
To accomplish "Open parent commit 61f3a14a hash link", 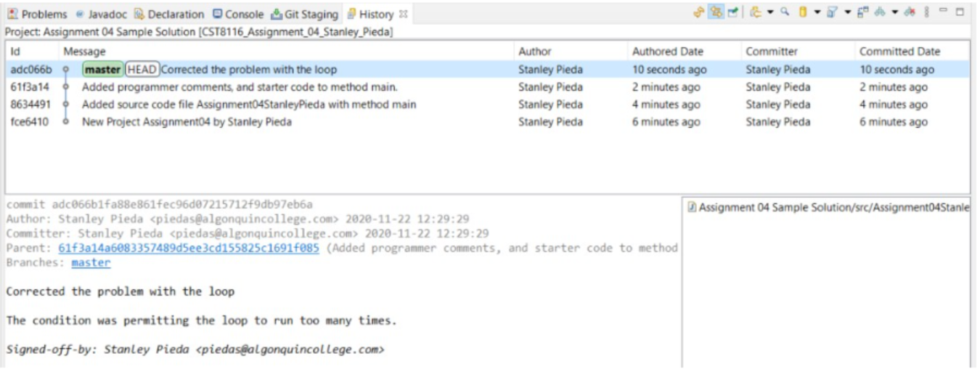I will [189, 248].
